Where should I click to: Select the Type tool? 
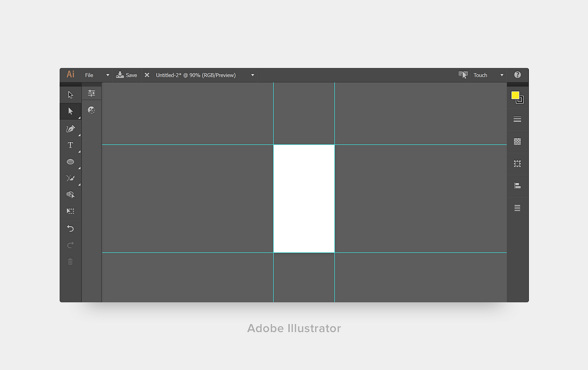[70, 145]
